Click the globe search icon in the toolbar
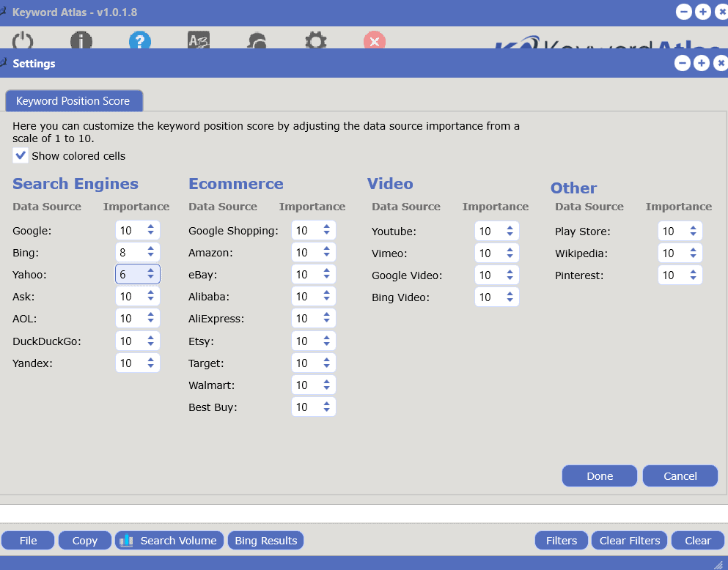Image resolution: width=728 pixels, height=570 pixels. [257, 42]
